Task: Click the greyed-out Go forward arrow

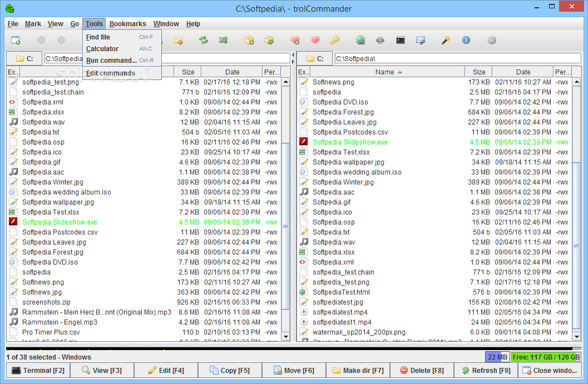Action: point(61,40)
